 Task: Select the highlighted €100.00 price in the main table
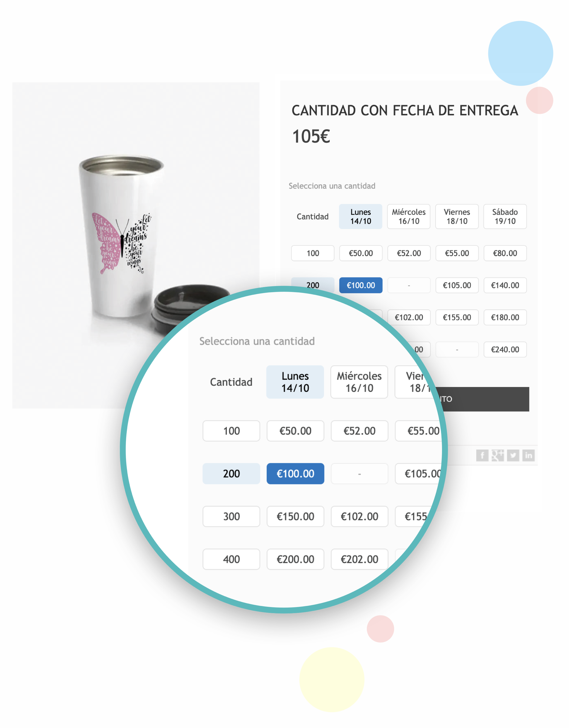tap(361, 285)
